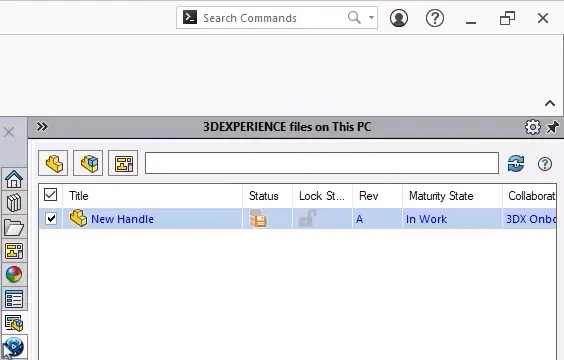Sort by Lock Status column header

(322, 196)
